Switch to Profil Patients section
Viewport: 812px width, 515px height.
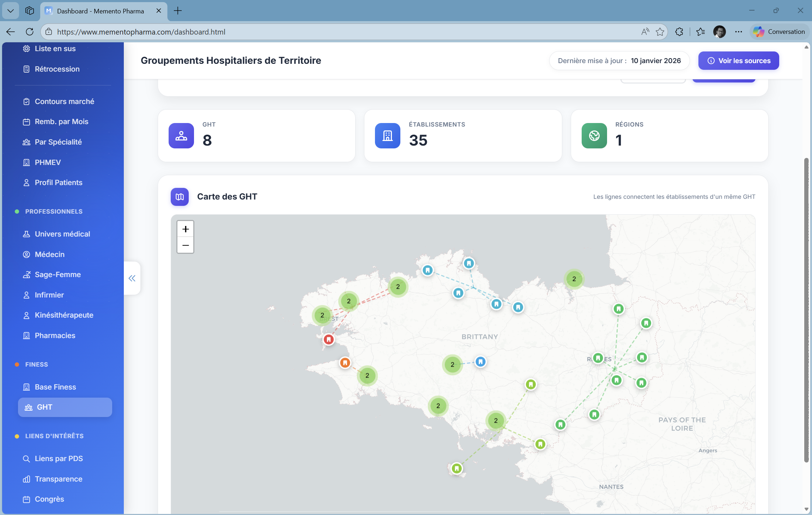point(59,182)
